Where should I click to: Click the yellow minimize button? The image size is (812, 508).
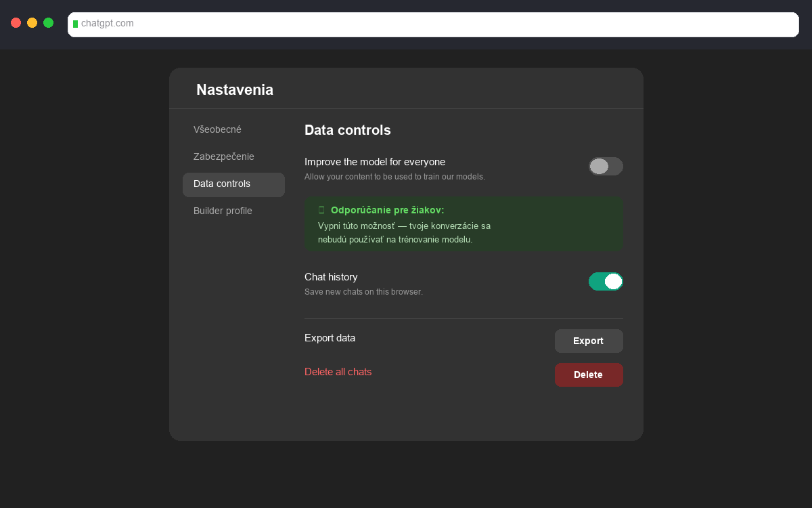[x=32, y=22]
